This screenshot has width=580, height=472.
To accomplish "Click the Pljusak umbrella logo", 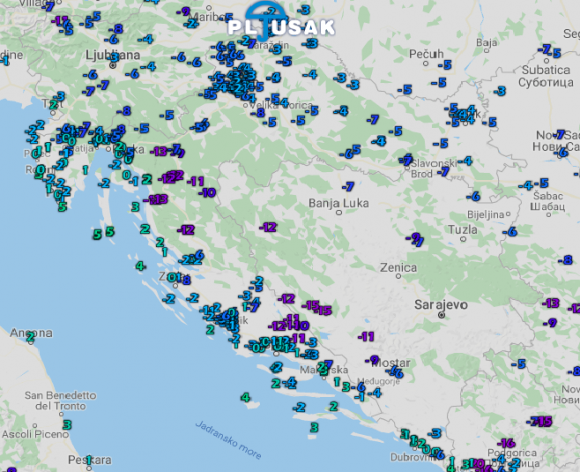I will point(281,23).
